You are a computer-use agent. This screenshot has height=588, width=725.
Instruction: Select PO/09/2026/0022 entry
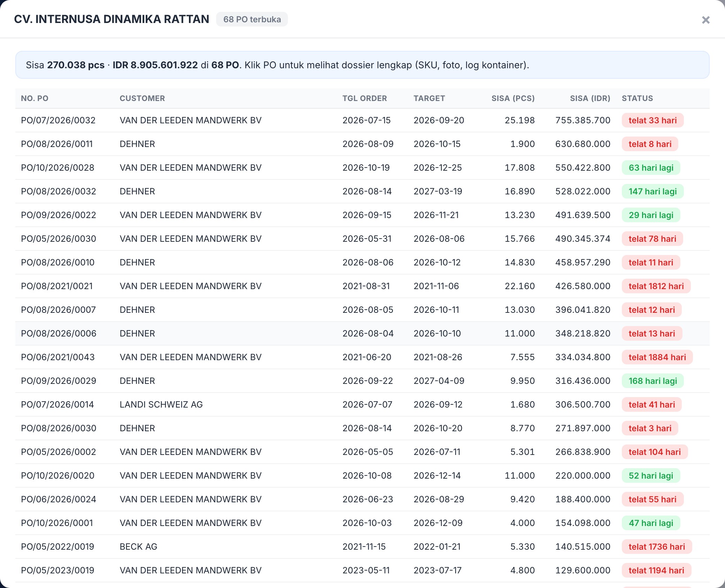point(362,215)
